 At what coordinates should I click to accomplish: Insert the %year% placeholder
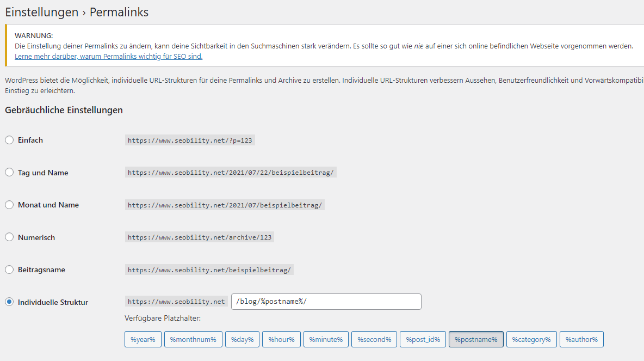click(x=143, y=339)
